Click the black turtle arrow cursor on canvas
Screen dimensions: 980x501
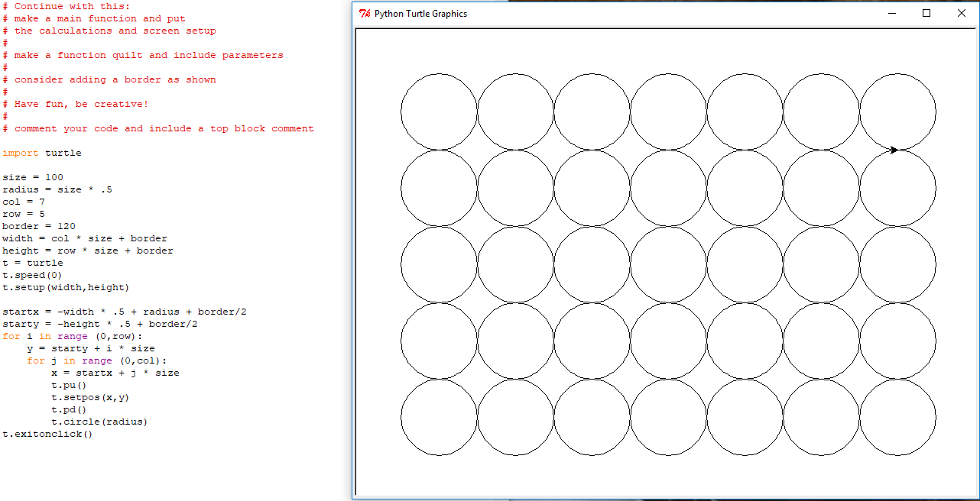coord(894,150)
